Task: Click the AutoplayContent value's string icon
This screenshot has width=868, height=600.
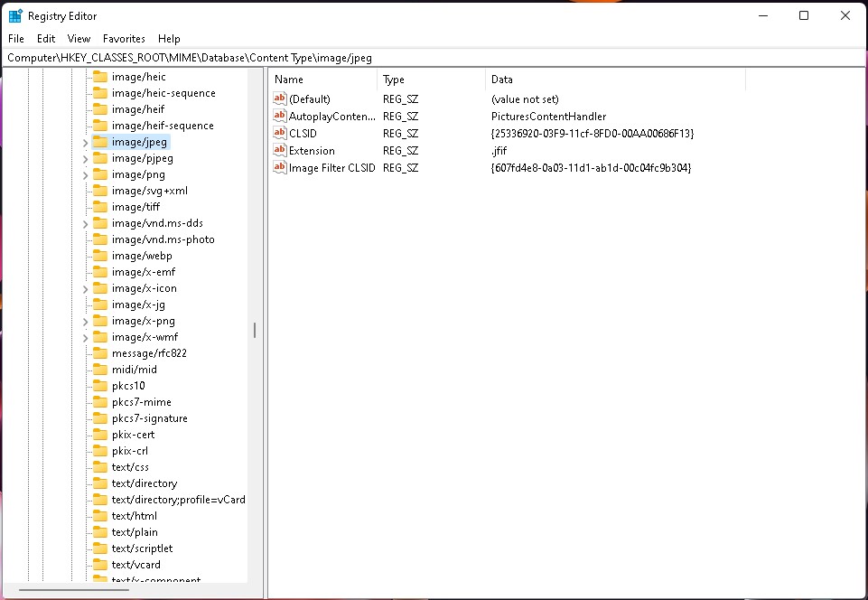Action: [280, 117]
